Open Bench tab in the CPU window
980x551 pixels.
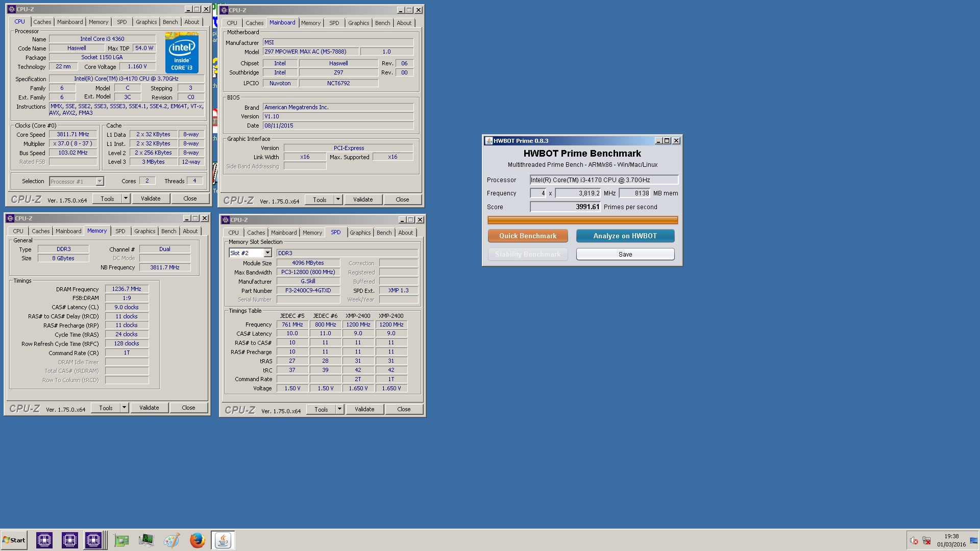pos(170,22)
